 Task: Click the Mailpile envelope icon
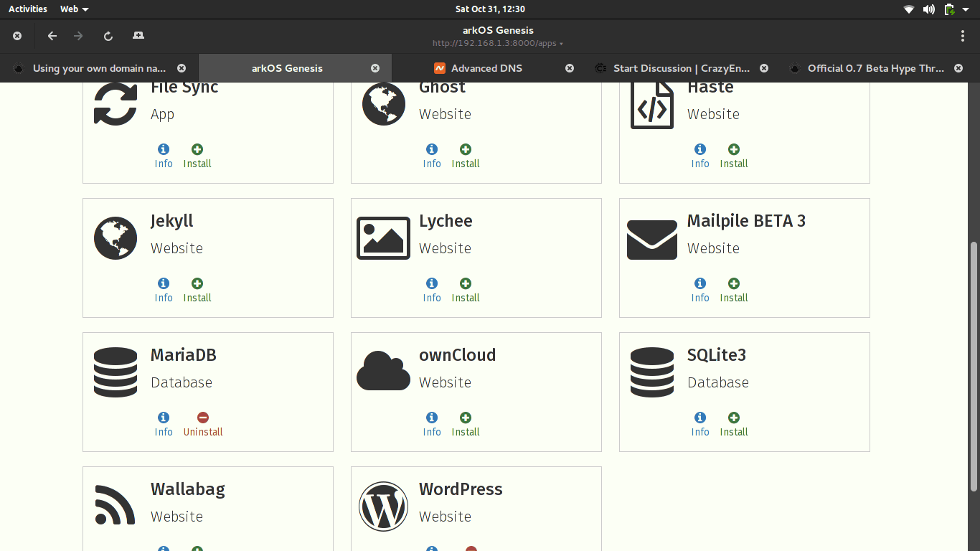[x=652, y=240]
